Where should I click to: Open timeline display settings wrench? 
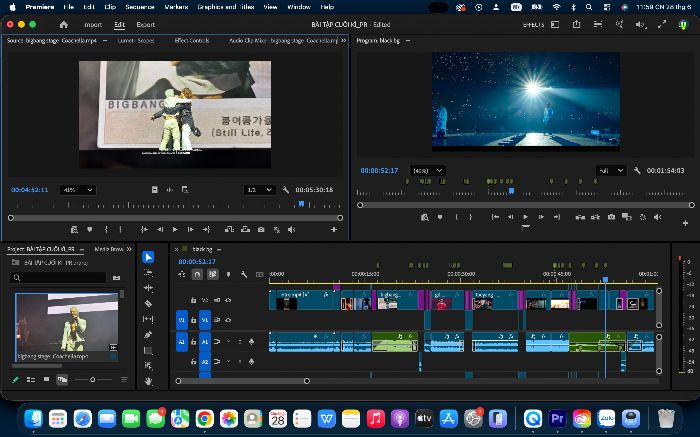[244, 274]
